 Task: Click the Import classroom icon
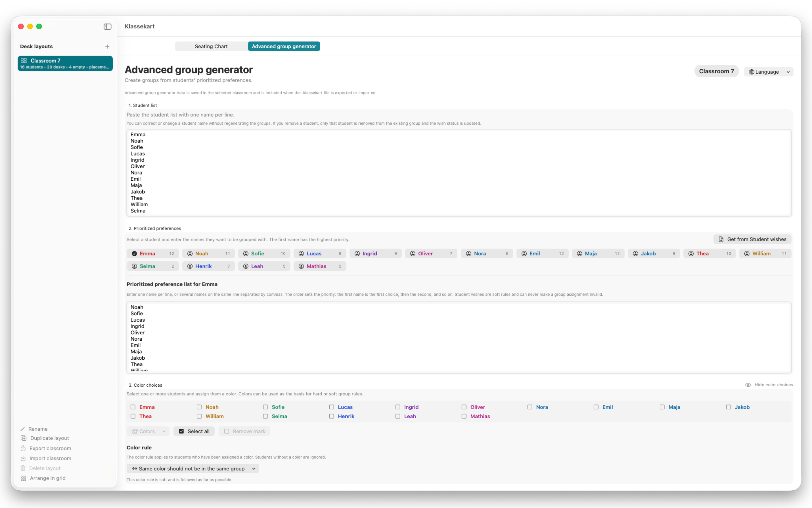(x=23, y=458)
